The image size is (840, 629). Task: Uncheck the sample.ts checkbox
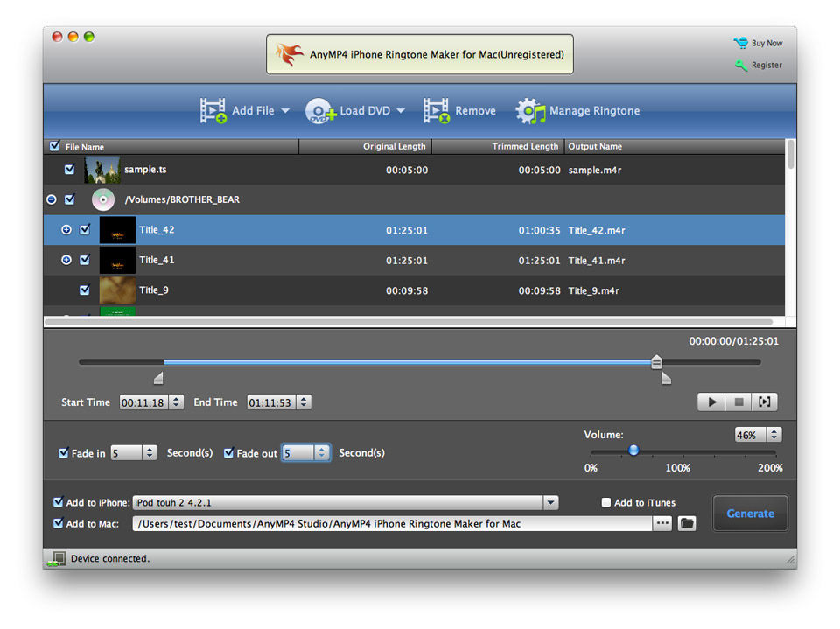tap(70, 170)
